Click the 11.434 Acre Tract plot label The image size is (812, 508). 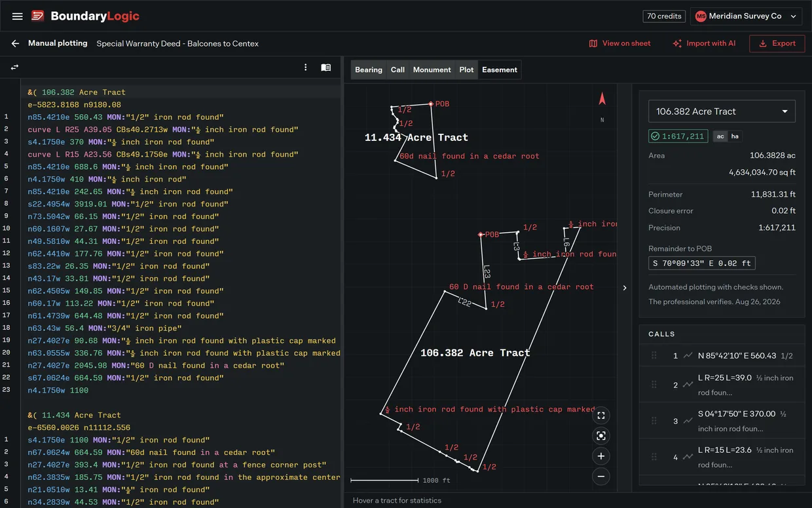coord(416,138)
